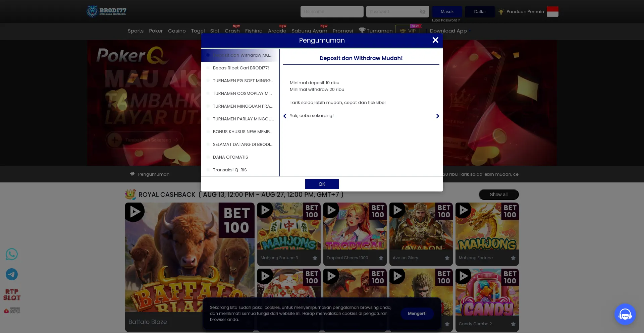The height and width of the screenshot is (333, 644).
Task: Click the Panduan Pemain lightbulb icon
Action: pyautogui.click(x=501, y=12)
